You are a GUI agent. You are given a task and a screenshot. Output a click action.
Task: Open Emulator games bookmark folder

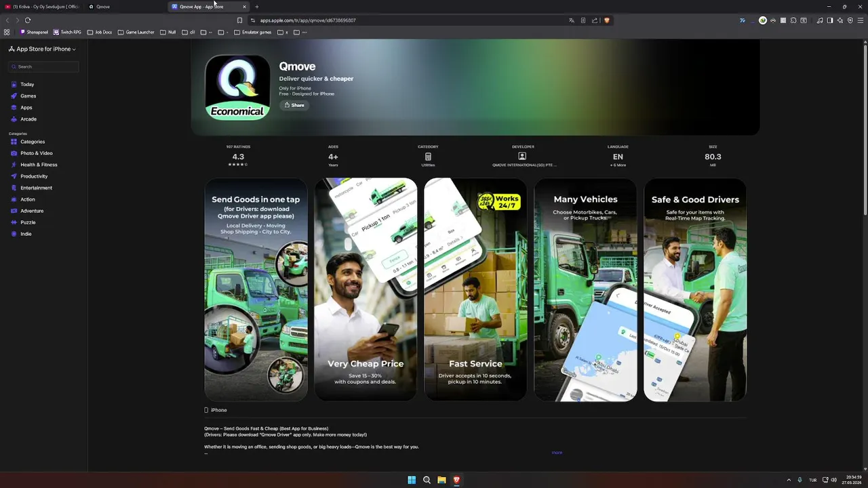pyautogui.click(x=252, y=32)
